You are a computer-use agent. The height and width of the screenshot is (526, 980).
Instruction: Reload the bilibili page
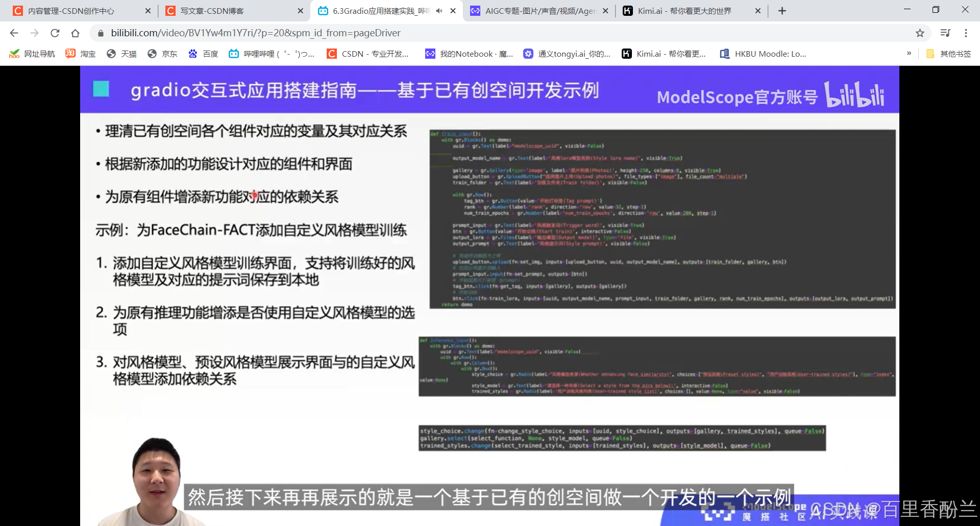(55, 33)
